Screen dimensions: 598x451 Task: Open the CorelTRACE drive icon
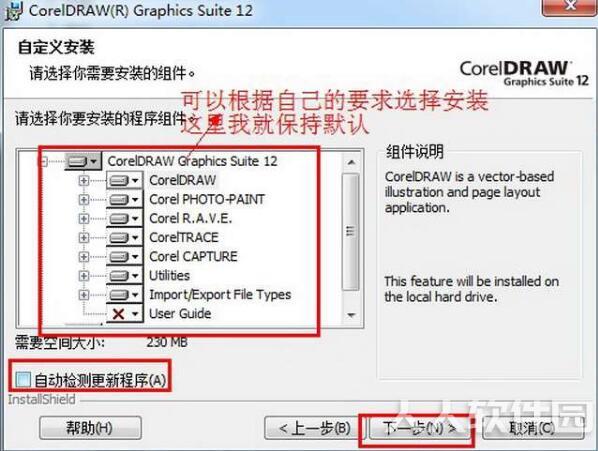pos(124,237)
